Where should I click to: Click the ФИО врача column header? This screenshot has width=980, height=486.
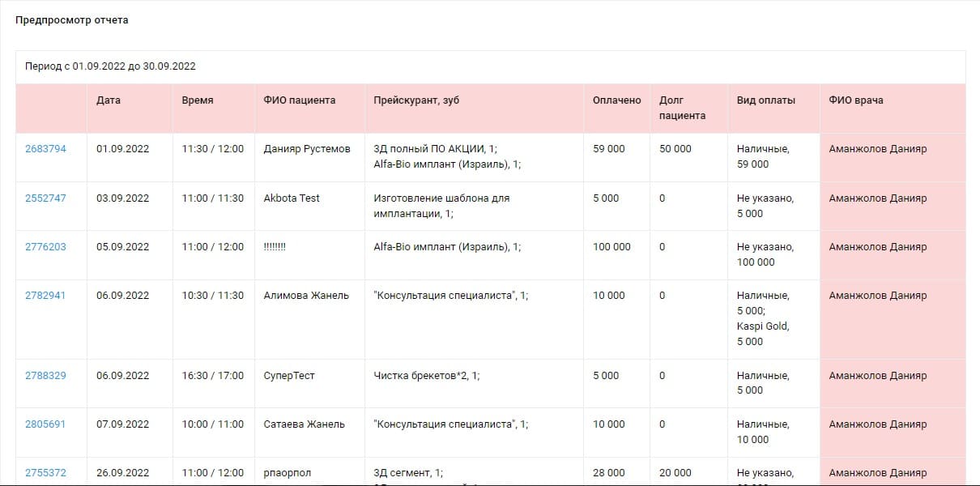pyautogui.click(x=856, y=100)
